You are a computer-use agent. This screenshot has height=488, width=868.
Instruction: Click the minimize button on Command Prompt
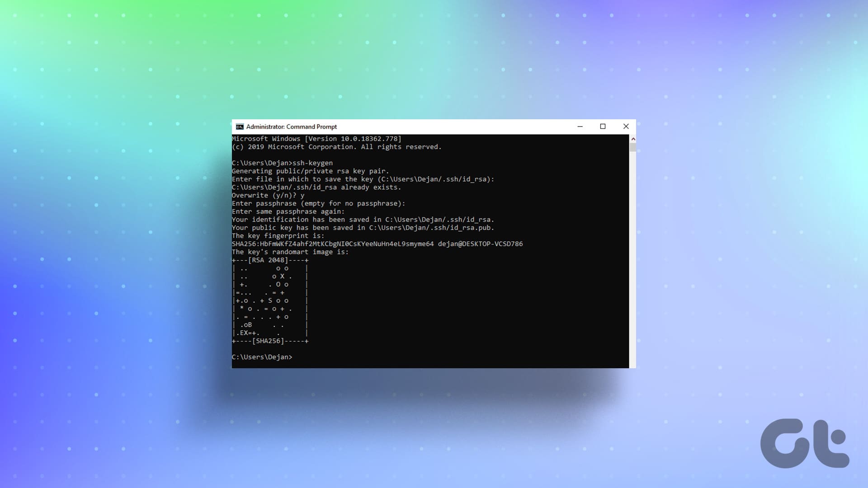[580, 127]
